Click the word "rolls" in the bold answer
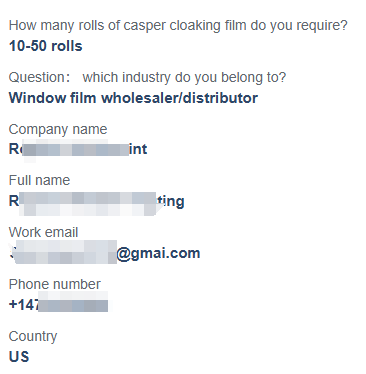This screenshot has width=366, height=374. point(67,46)
